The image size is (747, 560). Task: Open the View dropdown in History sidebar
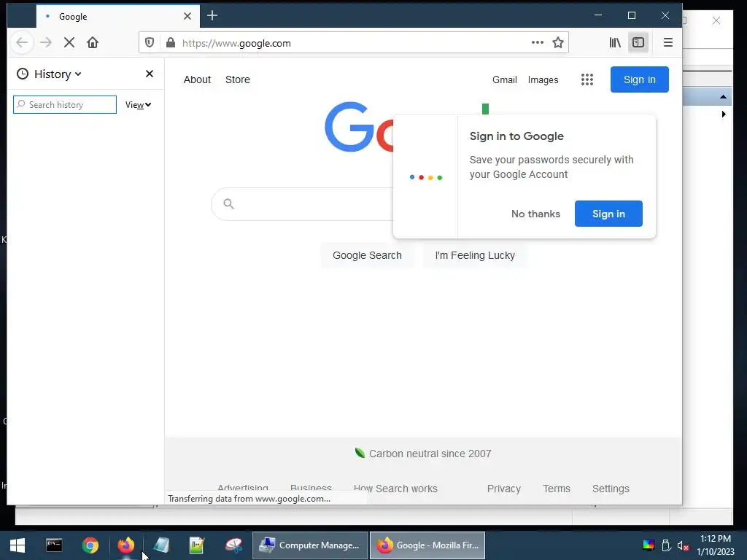138,105
